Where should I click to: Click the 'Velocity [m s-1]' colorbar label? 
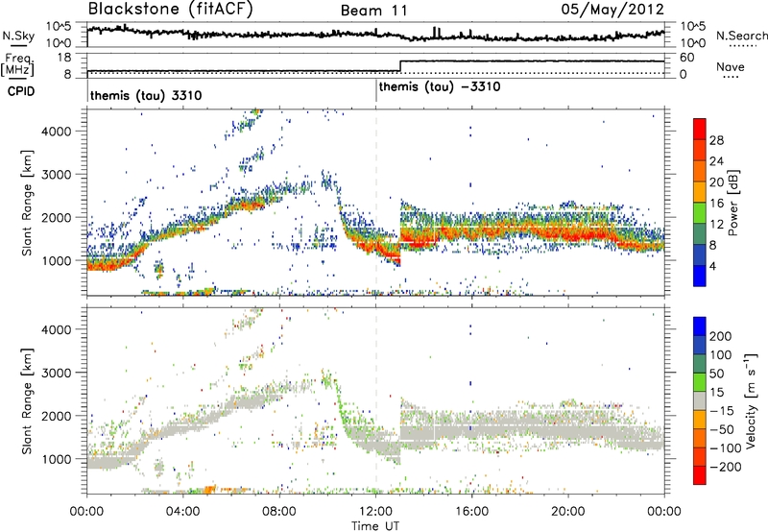click(x=751, y=400)
